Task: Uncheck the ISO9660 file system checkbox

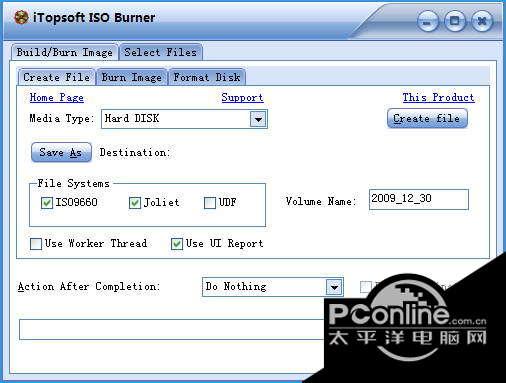Action: (x=47, y=203)
